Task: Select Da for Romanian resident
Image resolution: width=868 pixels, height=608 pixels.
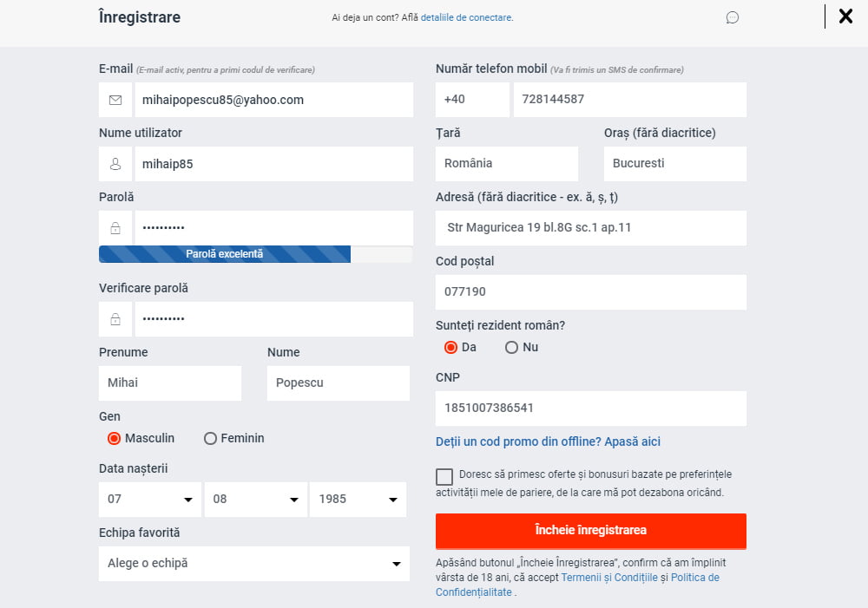Action: (x=450, y=348)
